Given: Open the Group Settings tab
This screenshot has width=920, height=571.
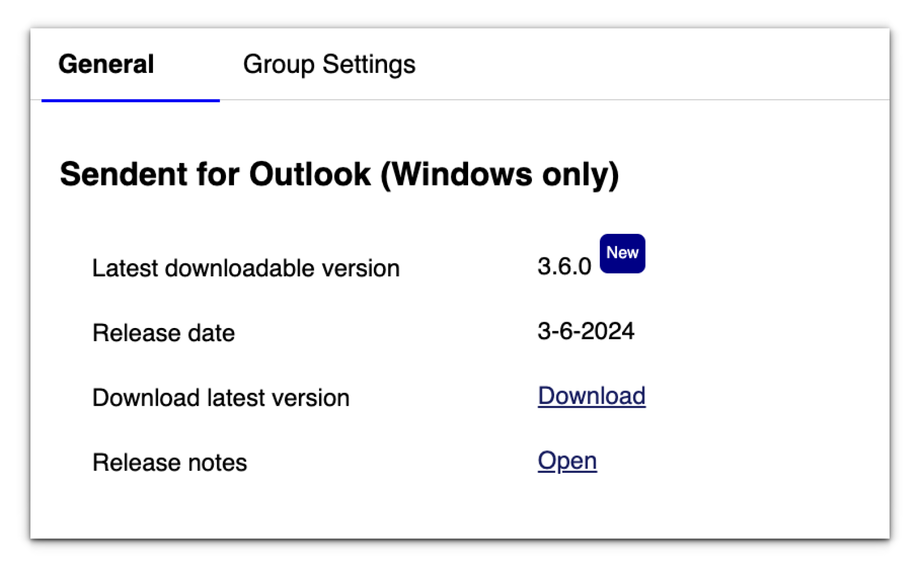Looking at the screenshot, I should (x=329, y=65).
